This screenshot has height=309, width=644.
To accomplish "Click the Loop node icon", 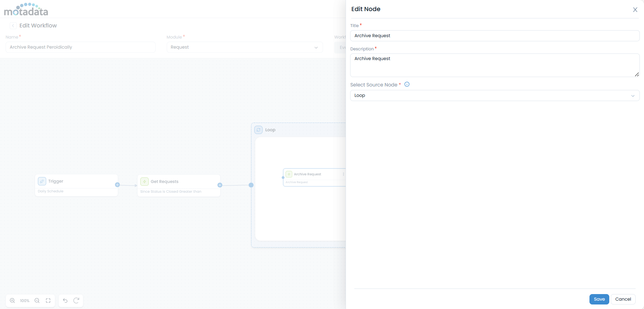I will (258, 130).
